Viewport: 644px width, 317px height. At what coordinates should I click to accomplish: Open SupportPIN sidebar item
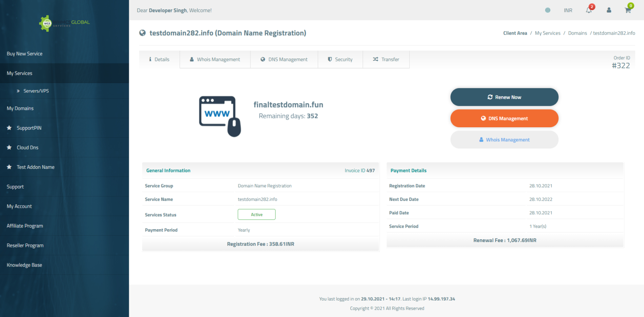[x=64, y=128]
